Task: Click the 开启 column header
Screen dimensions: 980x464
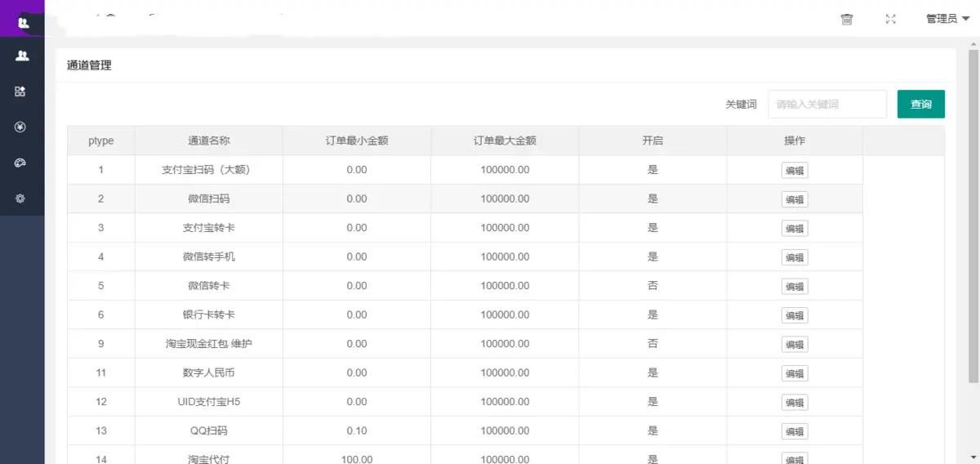Action: tap(653, 141)
